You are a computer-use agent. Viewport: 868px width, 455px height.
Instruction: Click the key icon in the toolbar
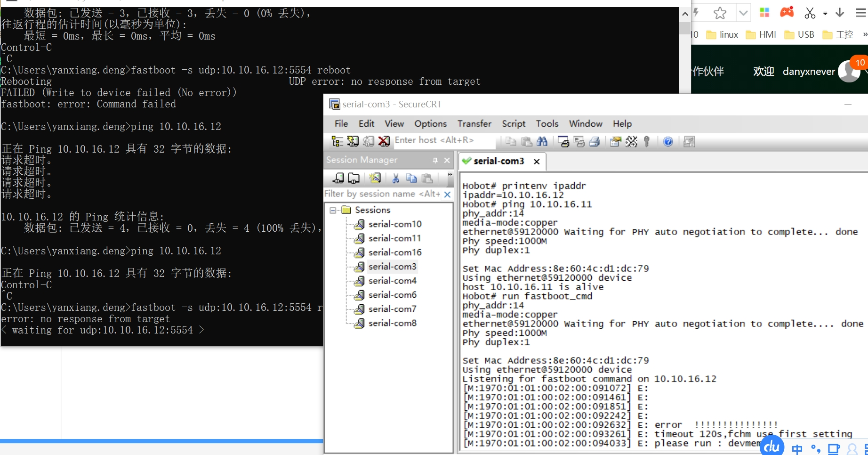tap(647, 141)
